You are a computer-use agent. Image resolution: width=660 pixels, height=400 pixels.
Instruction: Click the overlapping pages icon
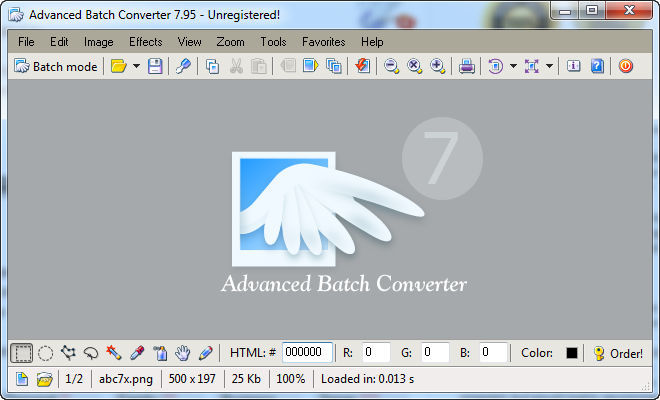tap(334, 66)
